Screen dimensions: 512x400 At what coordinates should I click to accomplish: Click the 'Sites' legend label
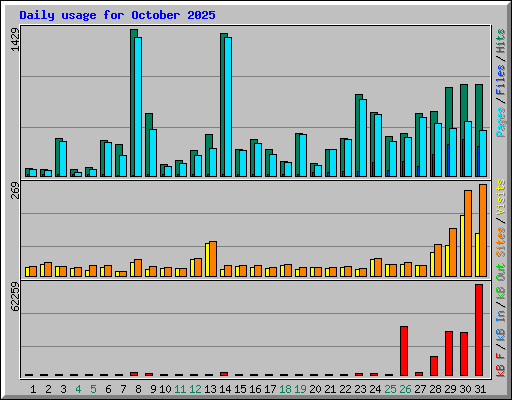pyautogui.click(x=501, y=242)
